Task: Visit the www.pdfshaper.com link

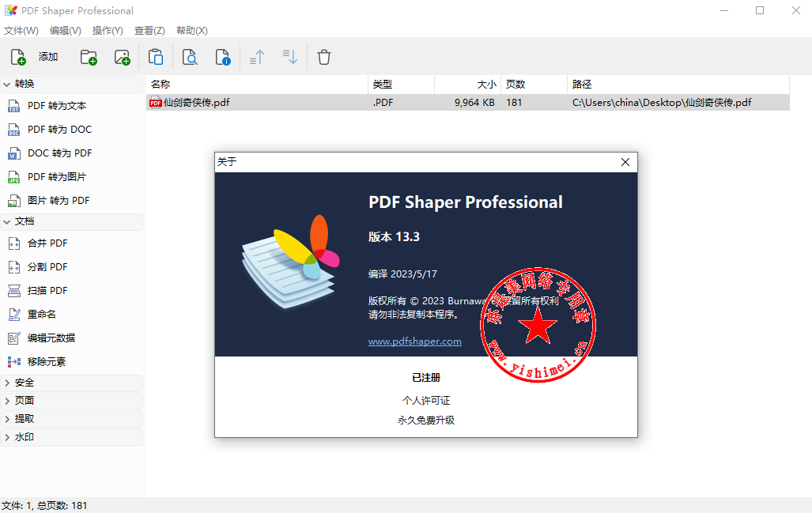Action: point(415,341)
